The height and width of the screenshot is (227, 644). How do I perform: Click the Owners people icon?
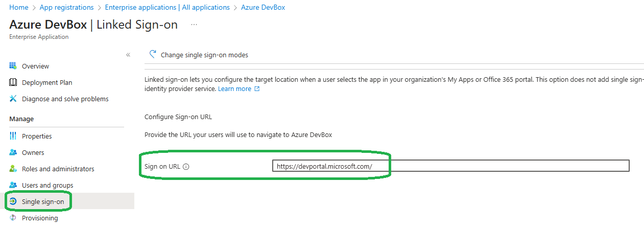point(13,152)
